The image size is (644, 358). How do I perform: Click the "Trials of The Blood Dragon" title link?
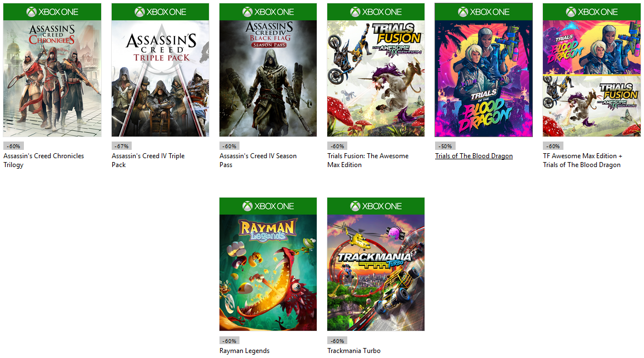pos(473,156)
